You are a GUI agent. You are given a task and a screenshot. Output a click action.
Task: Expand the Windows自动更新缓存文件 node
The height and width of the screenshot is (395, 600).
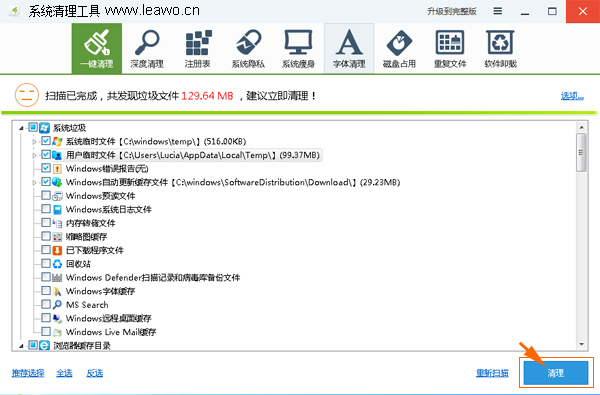(x=34, y=183)
